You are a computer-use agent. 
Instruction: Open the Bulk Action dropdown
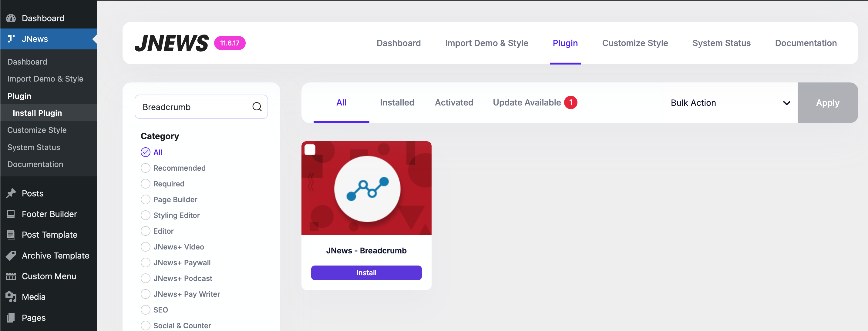729,103
